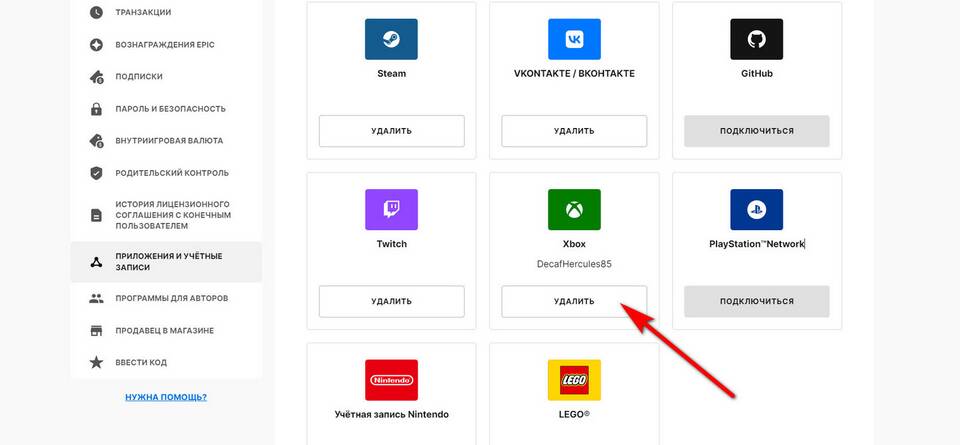Click the Внутриигровая валюта icon
The image size is (960, 445).
(x=96, y=141)
